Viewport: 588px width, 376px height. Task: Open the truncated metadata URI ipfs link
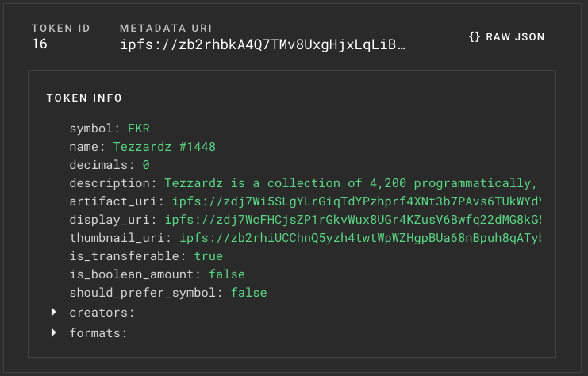click(x=263, y=45)
